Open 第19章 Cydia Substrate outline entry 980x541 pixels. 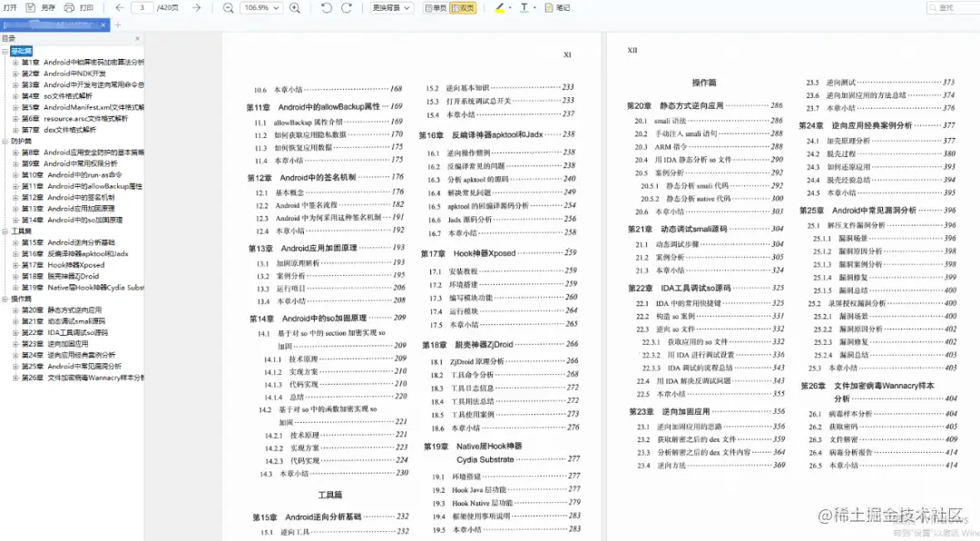83,288
